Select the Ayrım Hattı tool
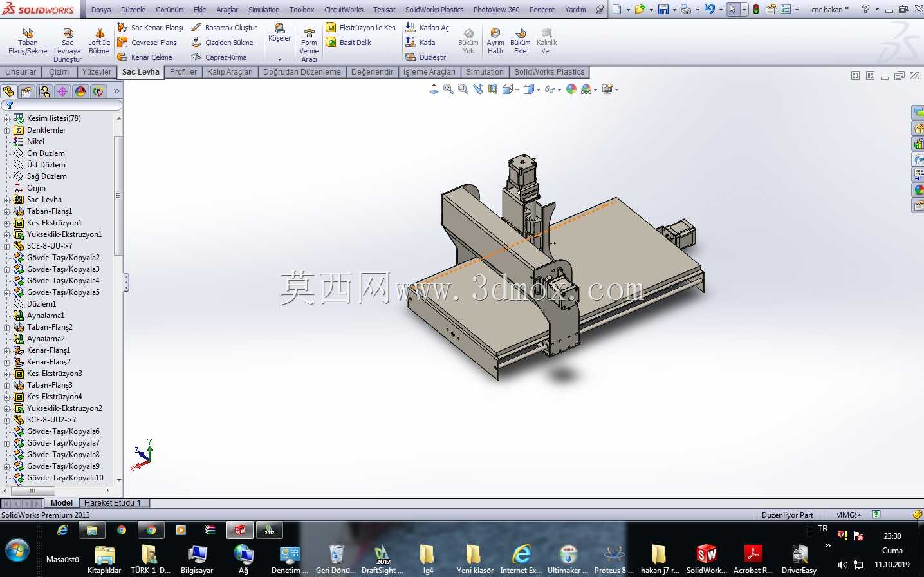The height and width of the screenshot is (577, 924). [x=495, y=41]
